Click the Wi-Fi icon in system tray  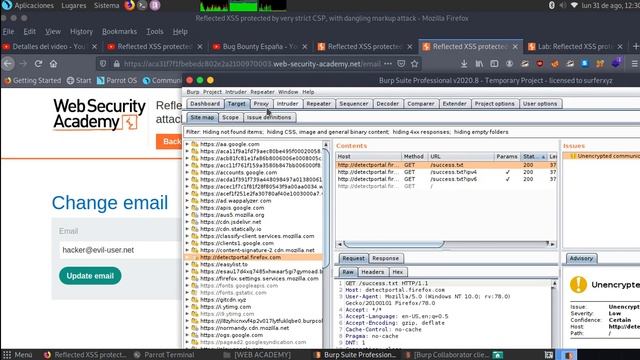pos(574,5)
